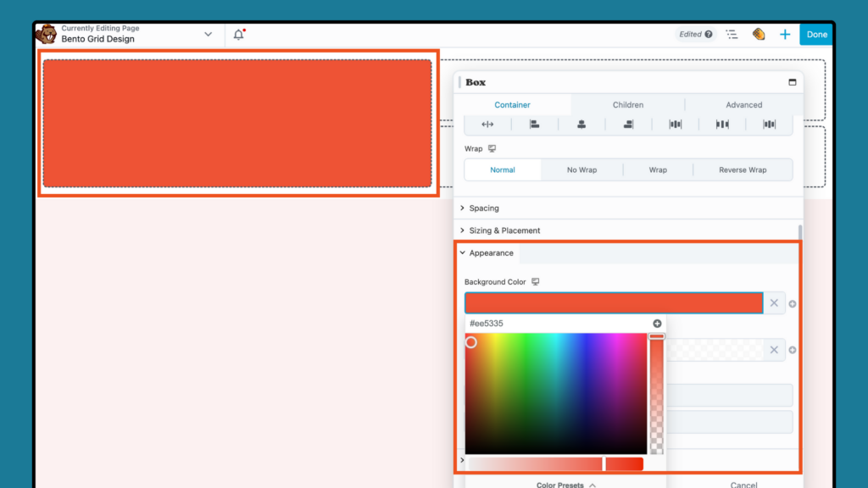Switch wrap mode to No Wrap
This screenshot has width=868, height=488.
[x=581, y=169]
